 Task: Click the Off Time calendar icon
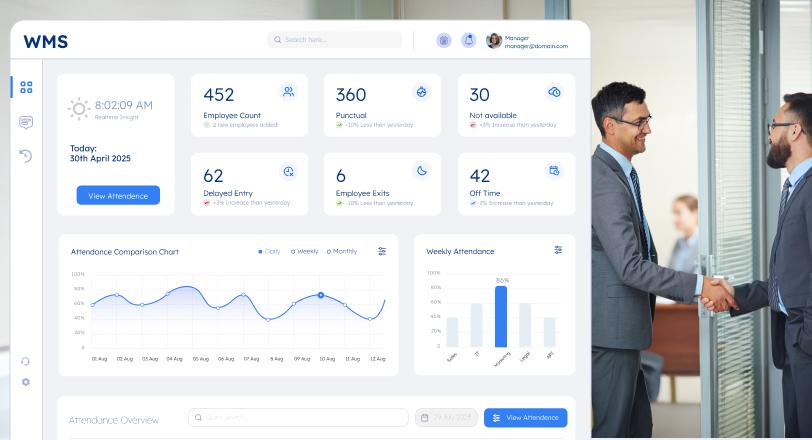pos(554,170)
